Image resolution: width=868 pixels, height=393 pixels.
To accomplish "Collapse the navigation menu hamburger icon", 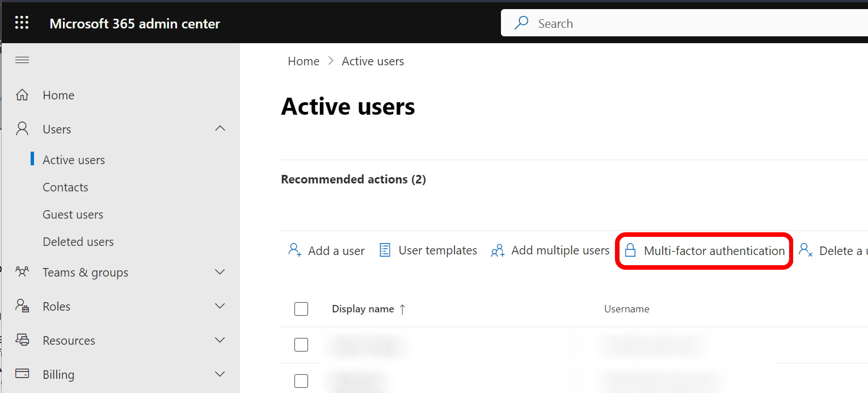I will [x=22, y=60].
